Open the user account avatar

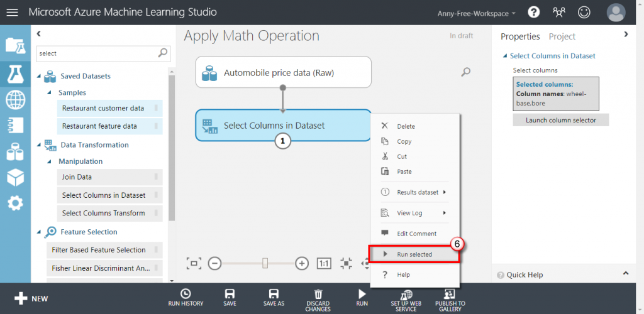616,13
